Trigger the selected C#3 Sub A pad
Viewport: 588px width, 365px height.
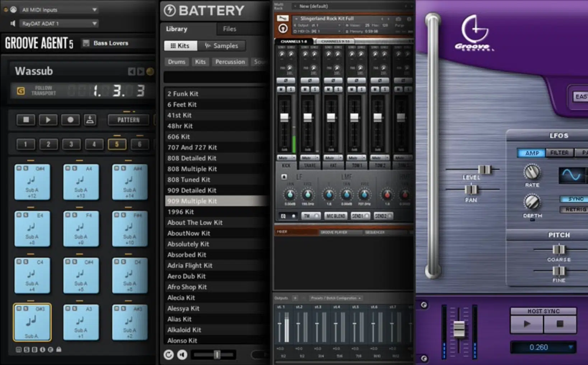tap(32, 322)
